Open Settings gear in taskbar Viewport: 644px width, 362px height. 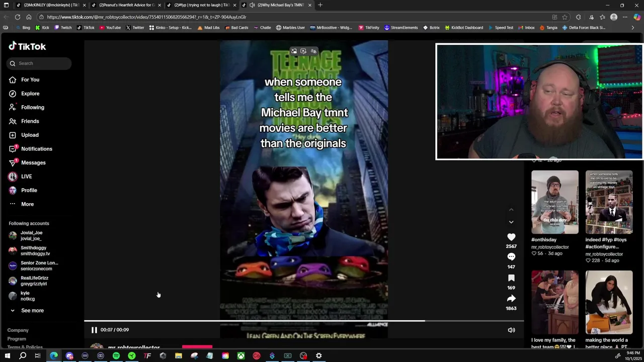[x=319, y=356]
